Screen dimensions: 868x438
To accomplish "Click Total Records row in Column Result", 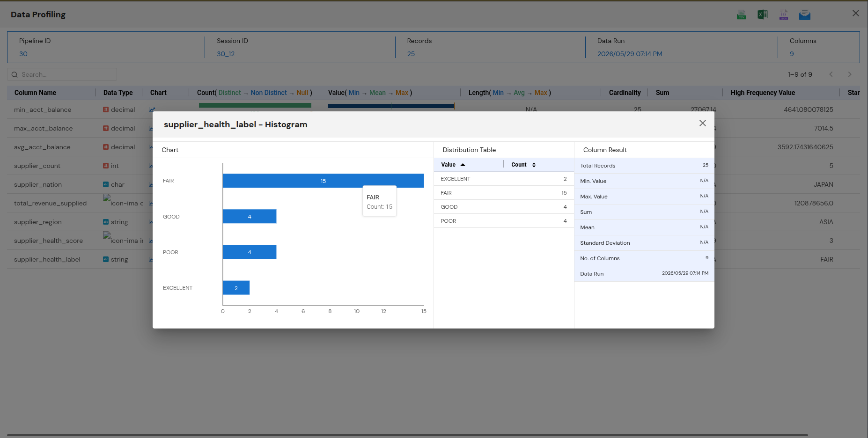I will 644,166.
